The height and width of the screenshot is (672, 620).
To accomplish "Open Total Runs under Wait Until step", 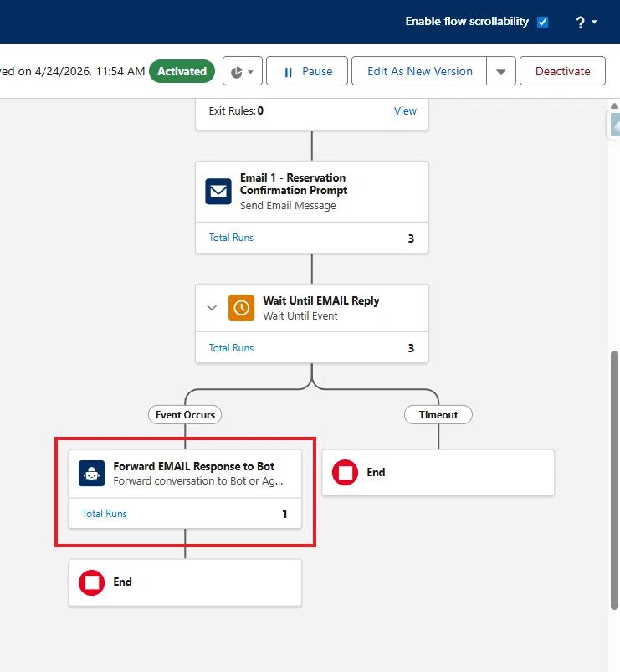I will coord(231,348).
